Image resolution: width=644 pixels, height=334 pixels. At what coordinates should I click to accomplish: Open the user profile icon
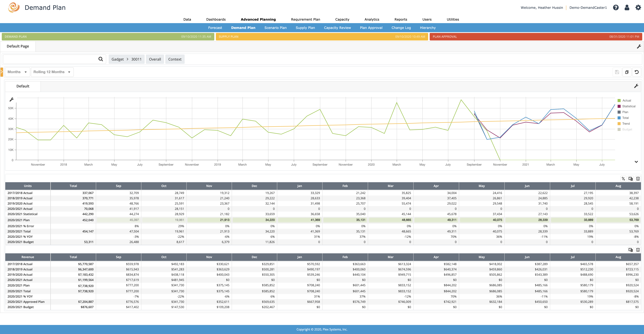(x=627, y=8)
